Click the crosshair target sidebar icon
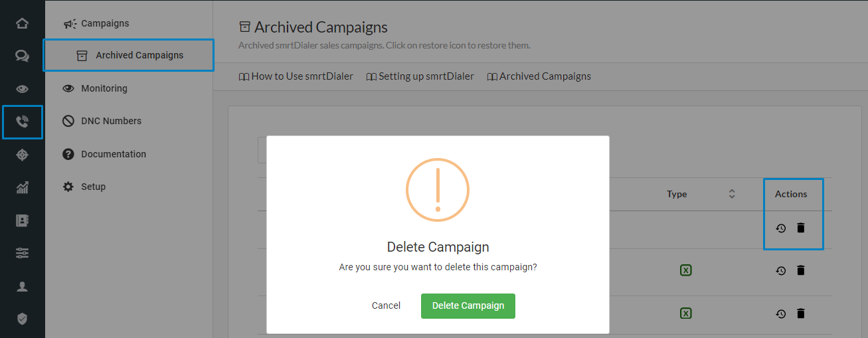The width and height of the screenshot is (868, 338). [x=22, y=155]
